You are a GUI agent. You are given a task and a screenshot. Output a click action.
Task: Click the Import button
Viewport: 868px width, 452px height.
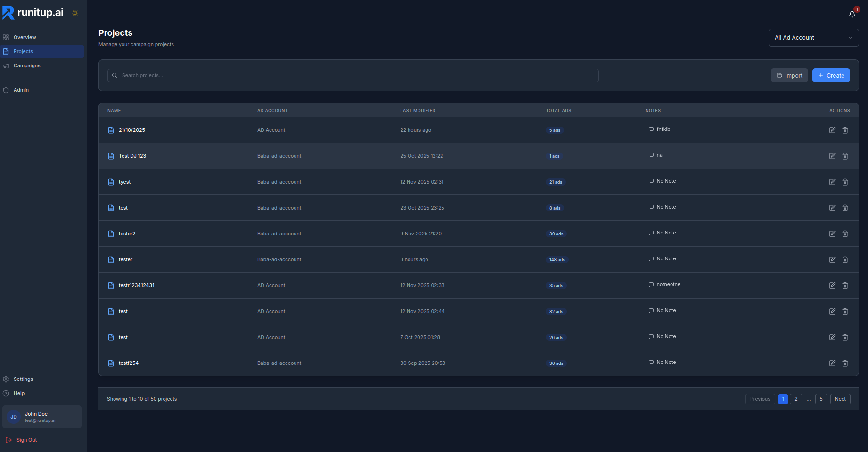pos(789,76)
